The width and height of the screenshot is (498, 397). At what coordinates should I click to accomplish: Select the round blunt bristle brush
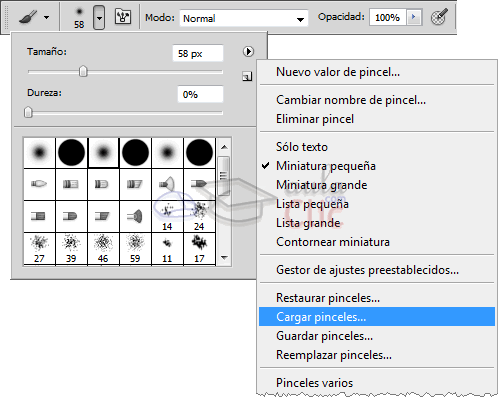click(71, 184)
